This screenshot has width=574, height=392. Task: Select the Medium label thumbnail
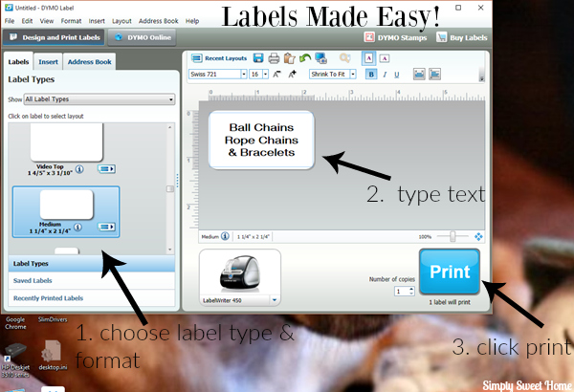coord(66,205)
